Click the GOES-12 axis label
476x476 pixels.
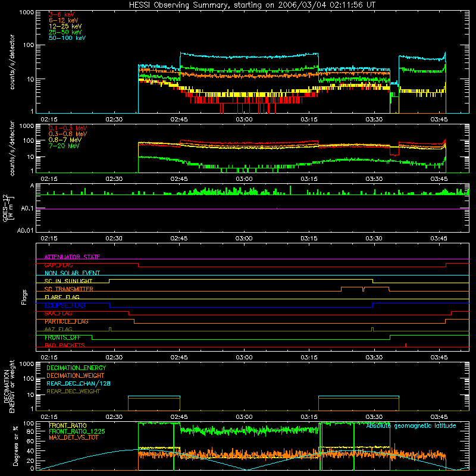coord(8,208)
